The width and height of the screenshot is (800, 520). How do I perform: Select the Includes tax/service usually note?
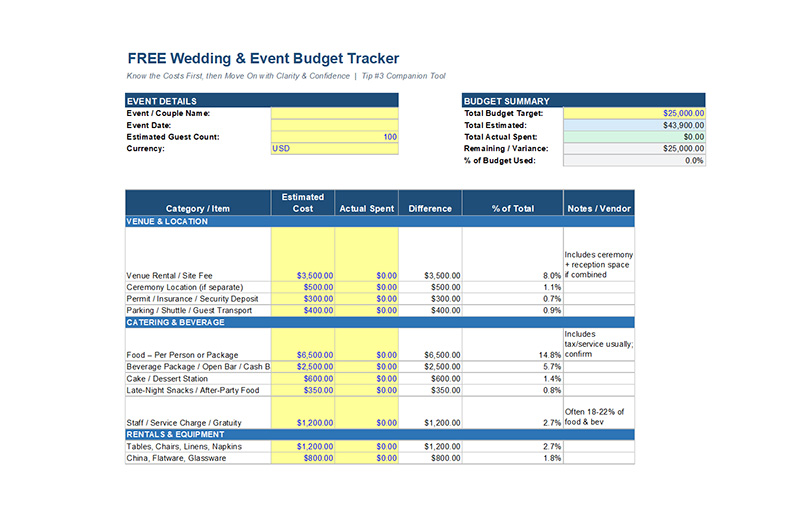599,344
